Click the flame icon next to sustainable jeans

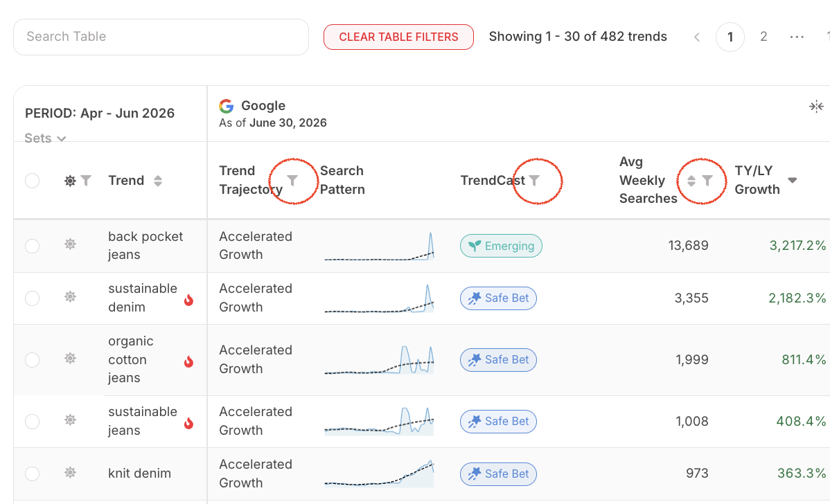[x=188, y=423]
